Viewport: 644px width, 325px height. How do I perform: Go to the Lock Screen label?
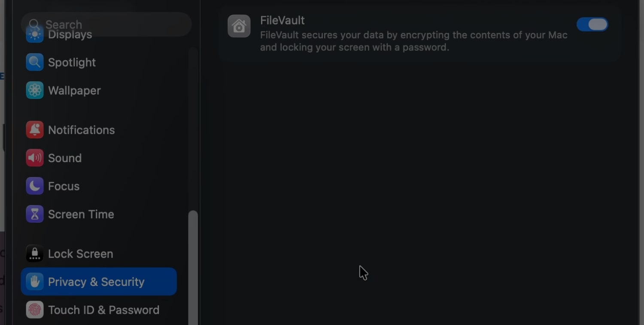click(x=81, y=254)
